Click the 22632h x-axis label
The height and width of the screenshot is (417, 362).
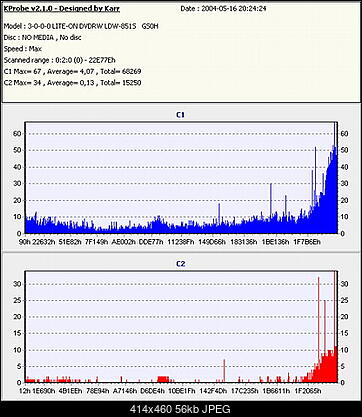pos(44,242)
